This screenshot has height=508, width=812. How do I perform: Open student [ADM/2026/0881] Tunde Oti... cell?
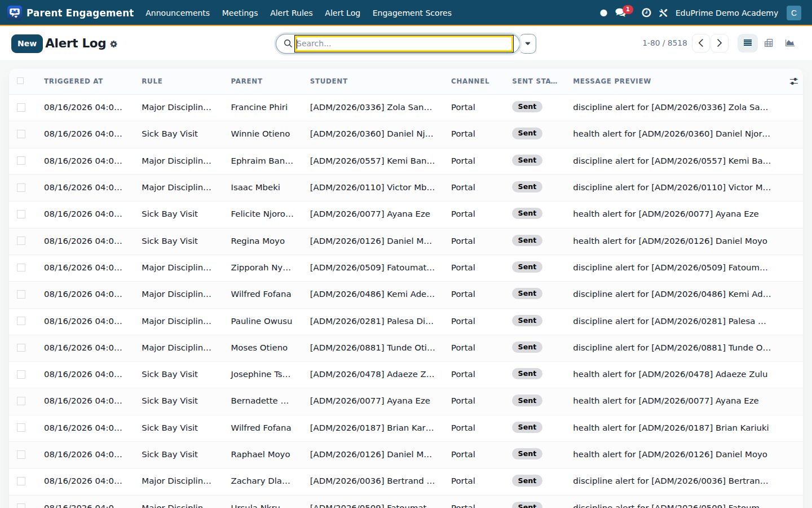[x=372, y=348]
